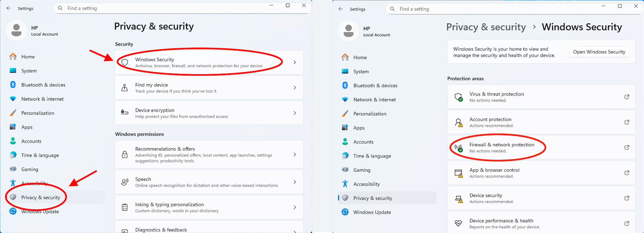Select Network & internet in the left window sidebar

click(42, 99)
